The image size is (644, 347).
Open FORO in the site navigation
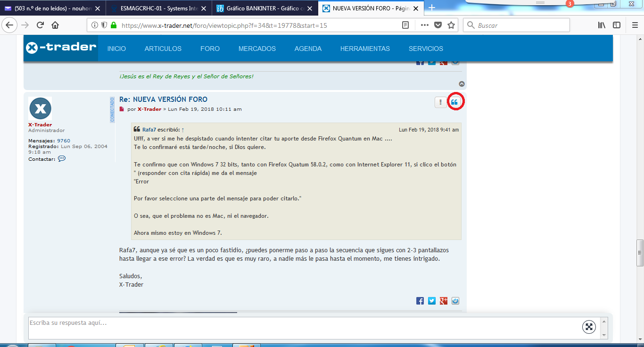[x=210, y=49]
